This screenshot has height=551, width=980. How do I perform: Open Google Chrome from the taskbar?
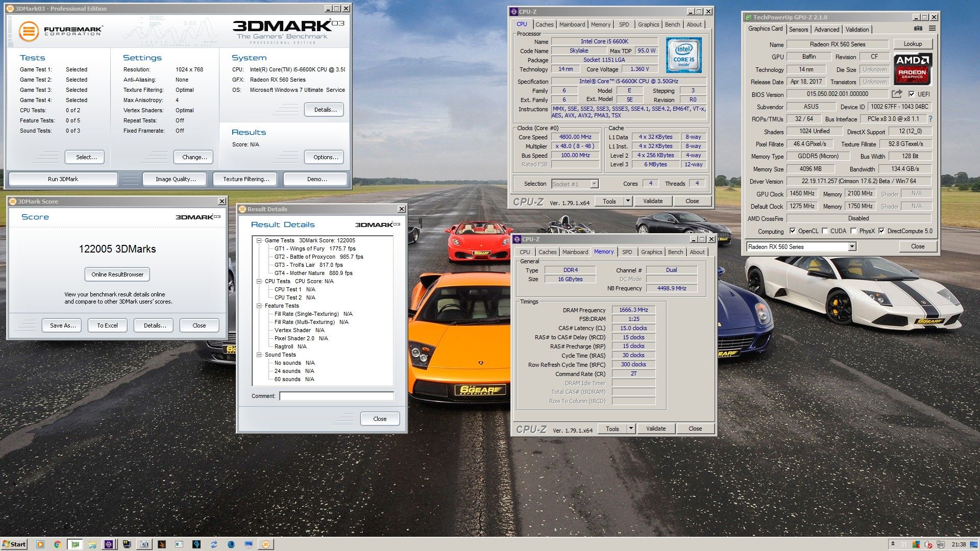point(58,544)
